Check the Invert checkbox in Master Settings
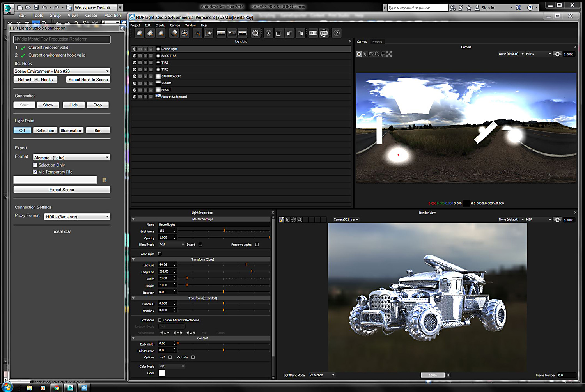Image resolution: width=585 pixels, height=392 pixels. (200, 245)
